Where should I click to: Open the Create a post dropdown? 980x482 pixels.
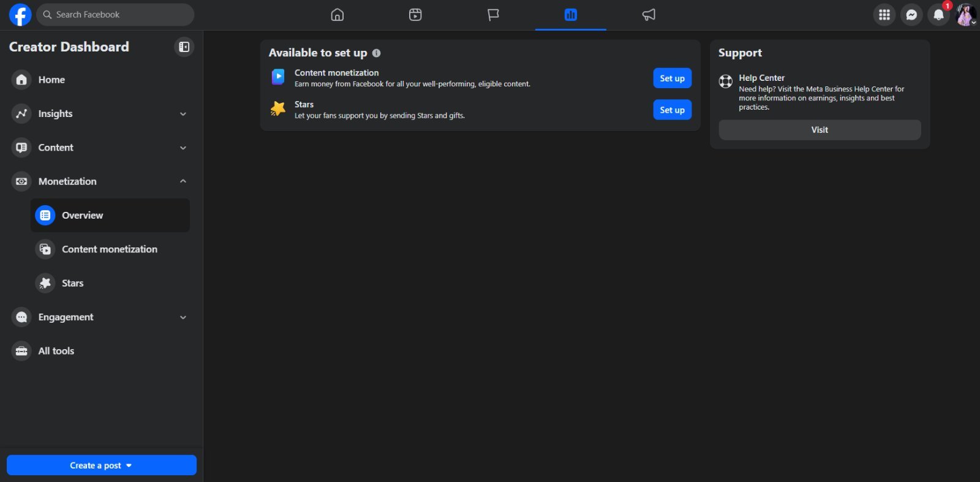(102, 465)
